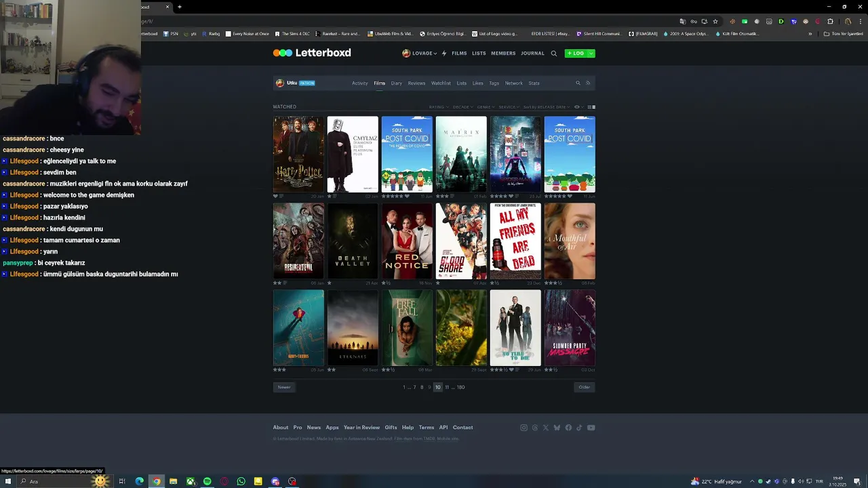
Task: Click the Bluesky footer icon
Action: coord(557,428)
